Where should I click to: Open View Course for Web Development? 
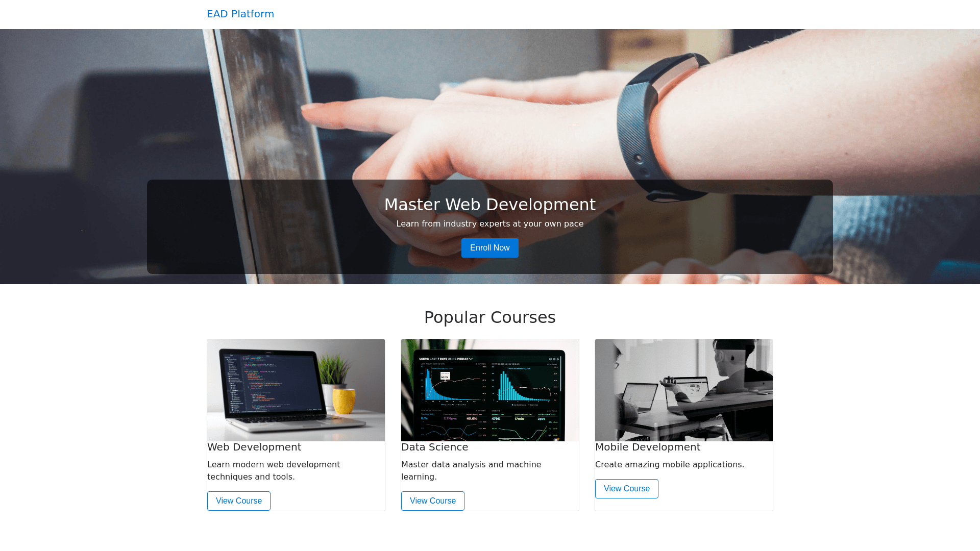point(238,501)
